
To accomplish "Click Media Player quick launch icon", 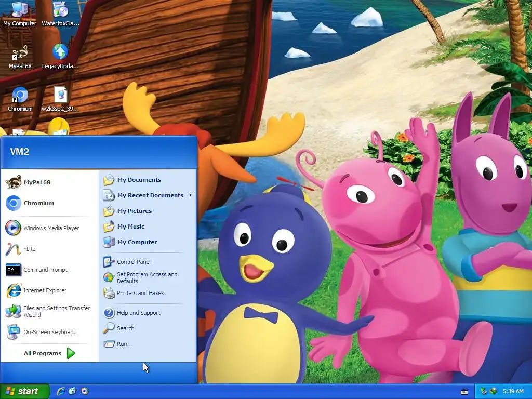I will pyautogui.click(x=85, y=391).
